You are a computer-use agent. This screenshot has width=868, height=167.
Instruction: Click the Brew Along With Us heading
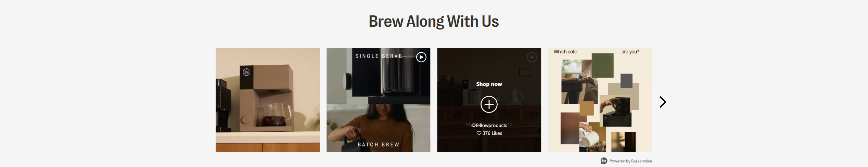pyautogui.click(x=434, y=21)
